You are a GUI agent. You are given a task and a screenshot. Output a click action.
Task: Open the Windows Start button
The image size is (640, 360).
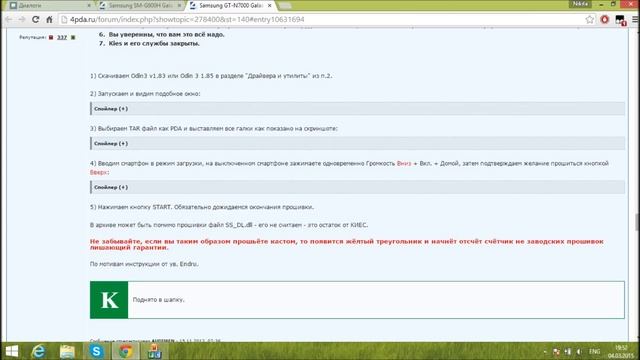click(x=12, y=351)
